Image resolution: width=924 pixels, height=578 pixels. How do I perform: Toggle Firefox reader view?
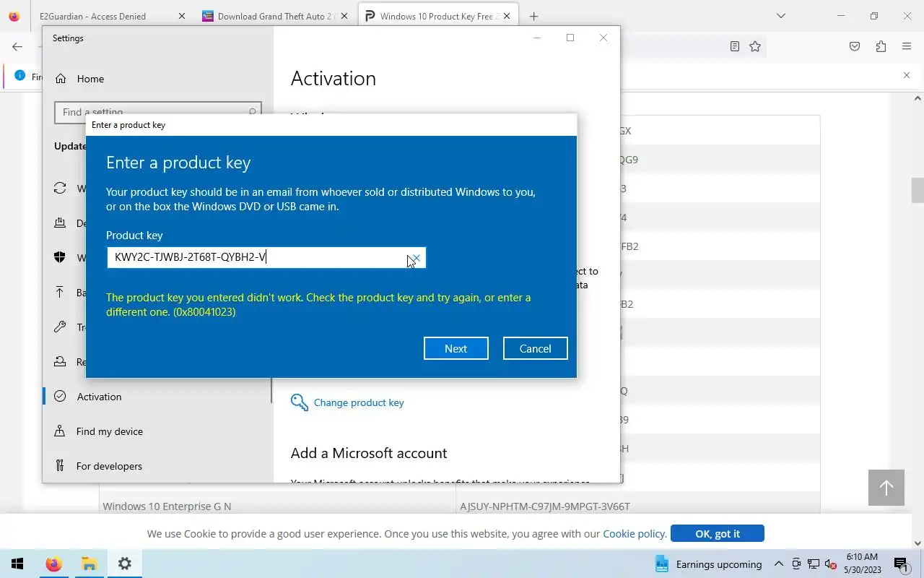734,46
